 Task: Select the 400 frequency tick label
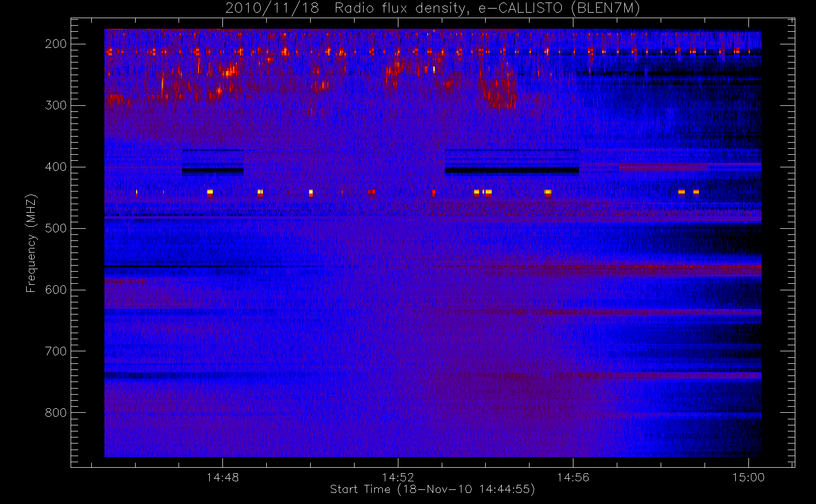[x=56, y=167]
